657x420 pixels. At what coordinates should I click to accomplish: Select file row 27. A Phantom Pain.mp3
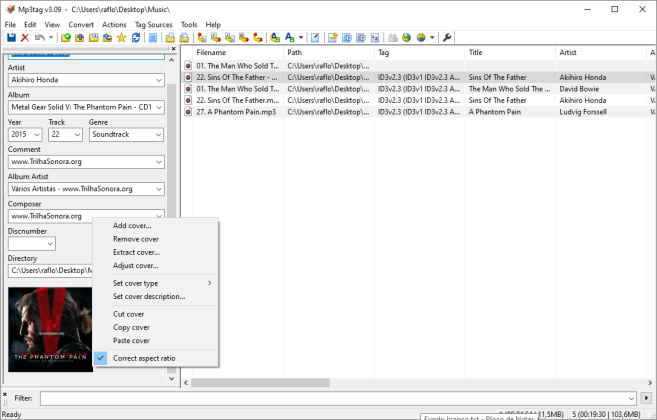(419, 112)
